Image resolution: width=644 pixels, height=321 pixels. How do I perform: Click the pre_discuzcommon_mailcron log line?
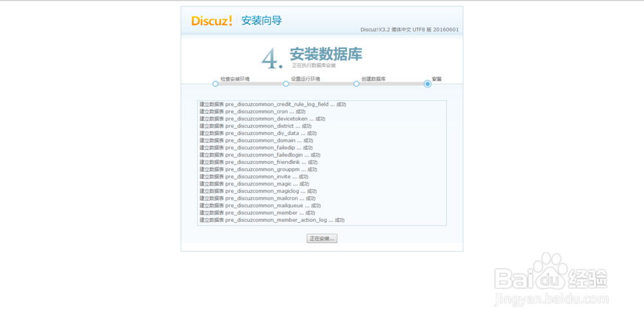[258, 198]
